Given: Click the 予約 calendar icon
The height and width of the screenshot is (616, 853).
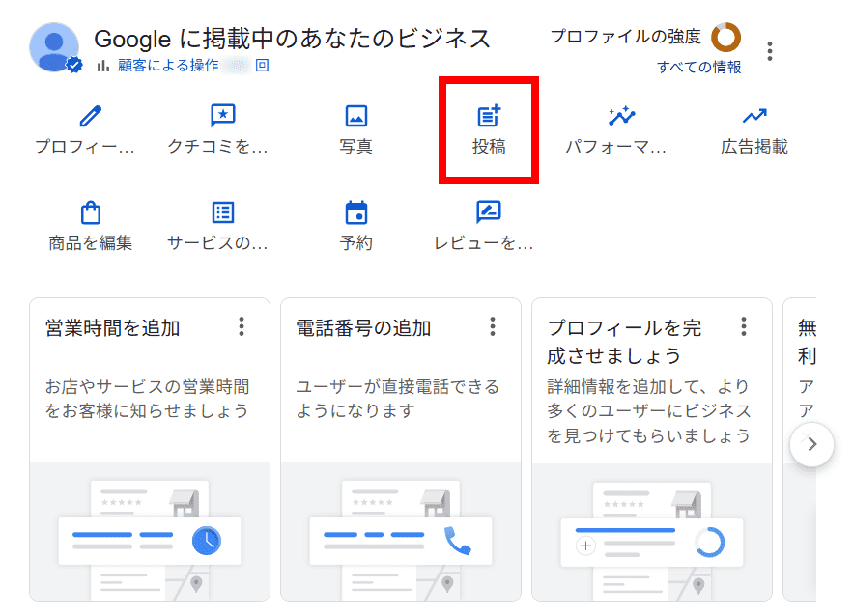Looking at the screenshot, I should 356,212.
